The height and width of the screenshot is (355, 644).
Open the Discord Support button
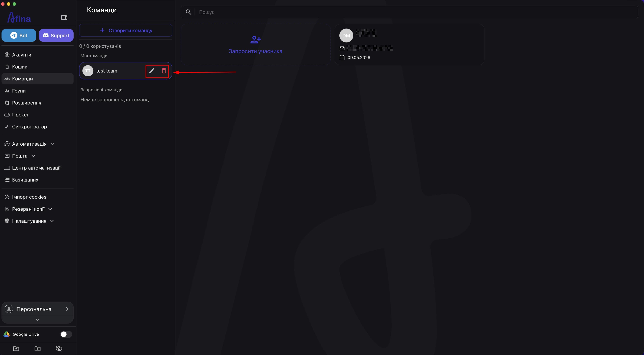point(56,36)
